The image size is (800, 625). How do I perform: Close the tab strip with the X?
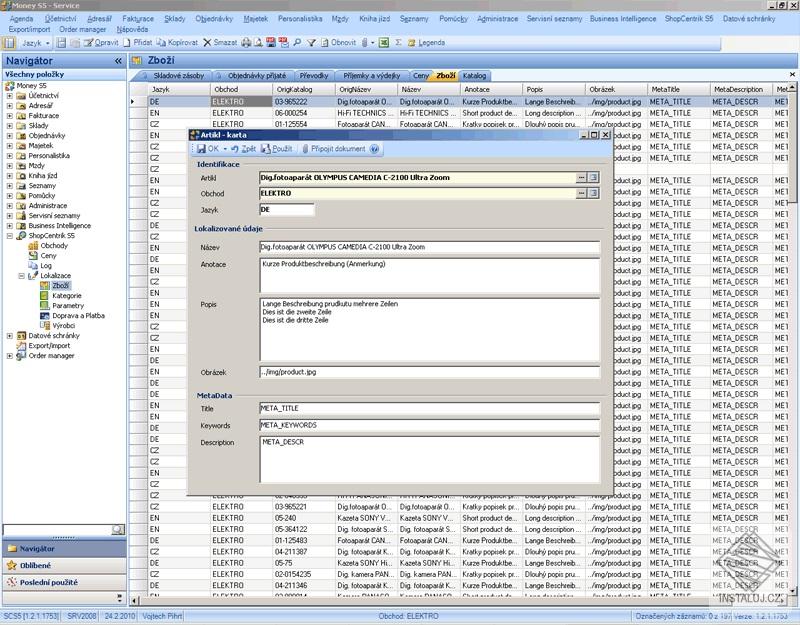pyautogui.click(x=792, y=74)
